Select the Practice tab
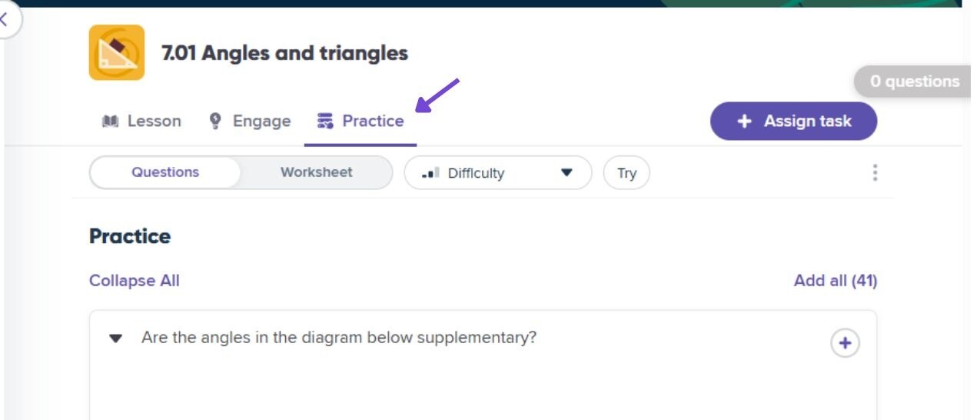Viewport: 980px width, 420px height. point(360,121)
